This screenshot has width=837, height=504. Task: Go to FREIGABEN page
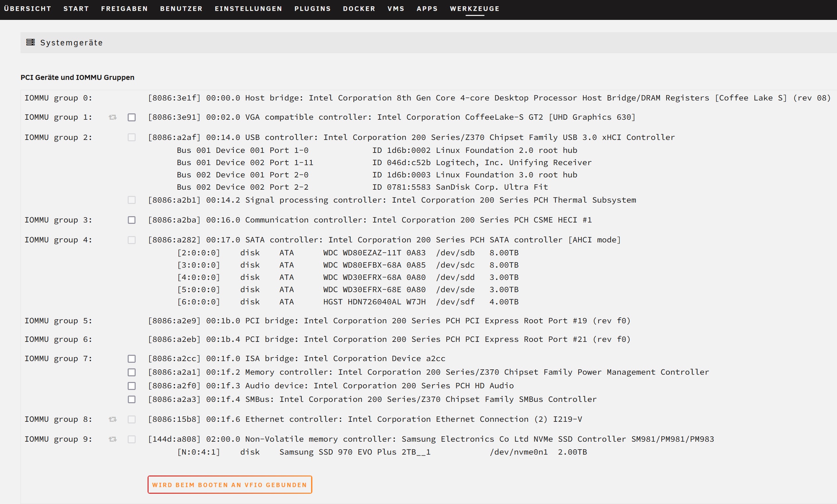pos(124,9)
